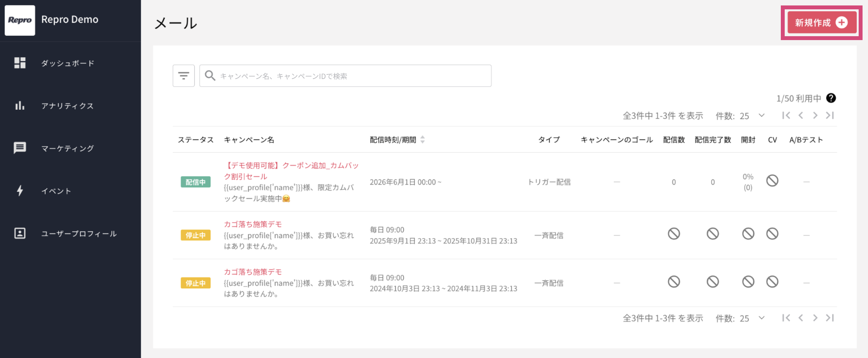
Task: Click the 1/50 利用中 usage text
Action: coord(799,98)
